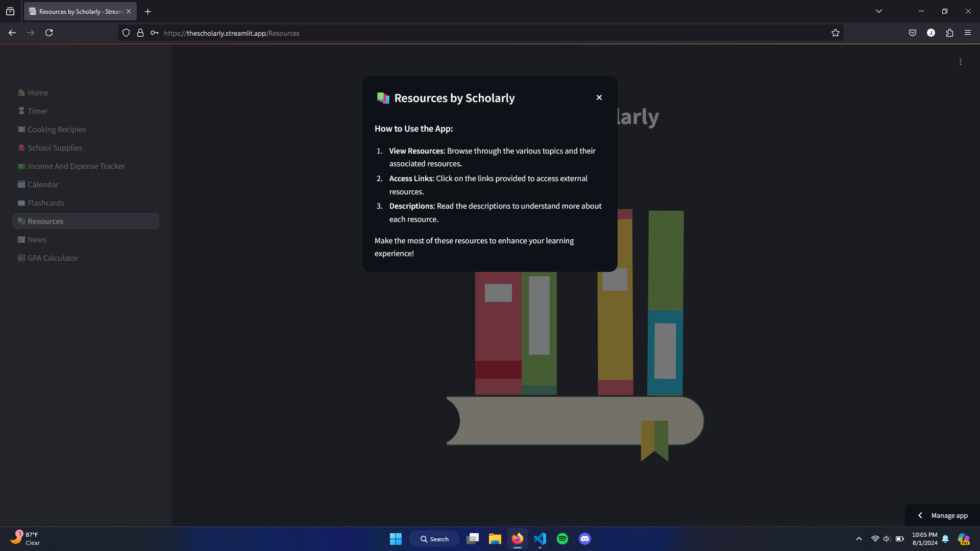Open the Timer page in sidebar

37,111
